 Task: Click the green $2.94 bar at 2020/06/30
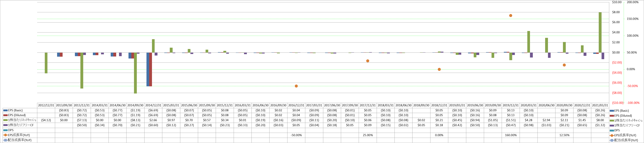tap(546, 45)
